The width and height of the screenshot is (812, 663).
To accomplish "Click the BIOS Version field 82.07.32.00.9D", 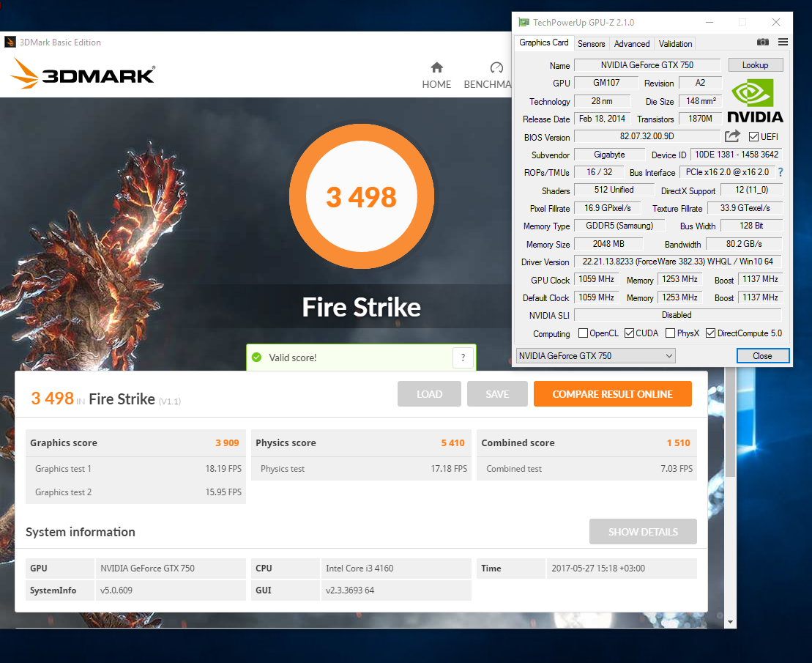I will [x=647, y=136].
